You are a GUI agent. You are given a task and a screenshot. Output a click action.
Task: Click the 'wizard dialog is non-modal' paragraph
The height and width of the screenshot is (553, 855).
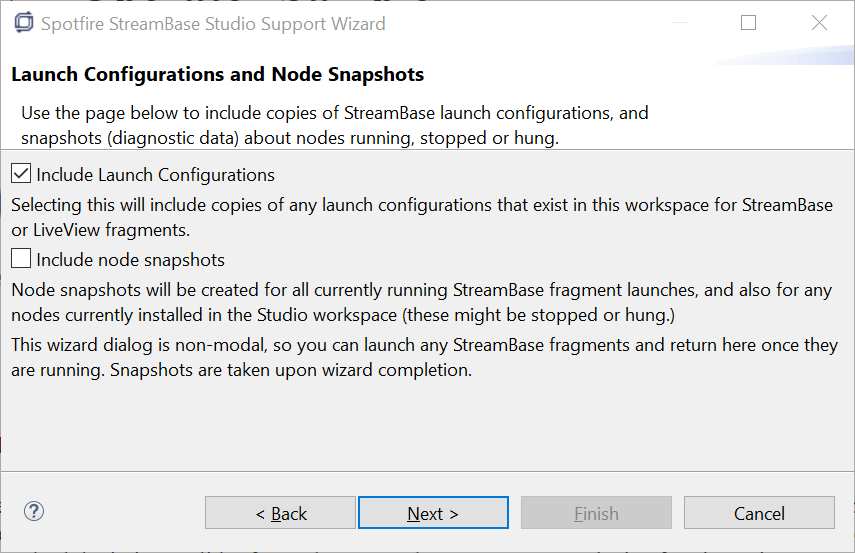coord(420,358)
